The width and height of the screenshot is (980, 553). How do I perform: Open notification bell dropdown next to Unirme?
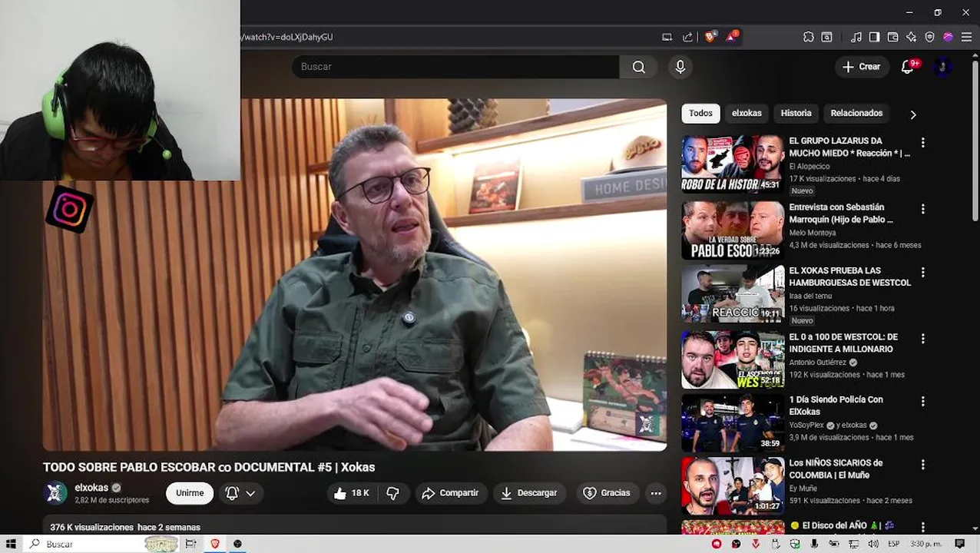[x=240, y=493]
